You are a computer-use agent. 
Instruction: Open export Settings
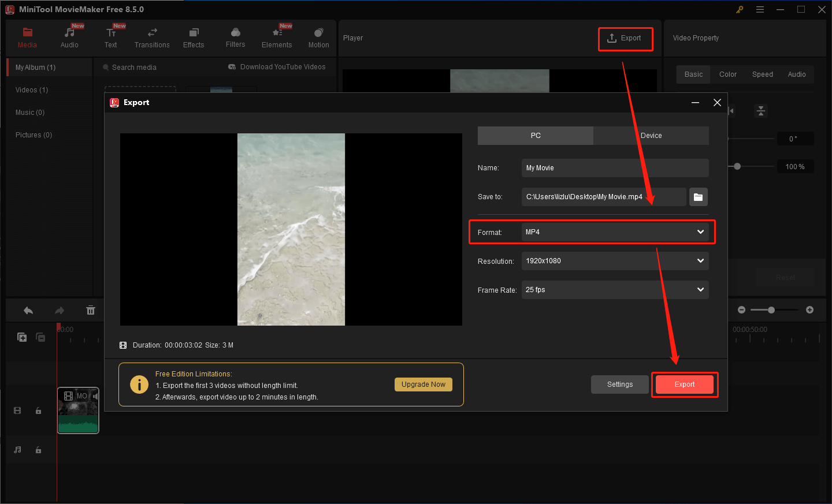(619, 384)
